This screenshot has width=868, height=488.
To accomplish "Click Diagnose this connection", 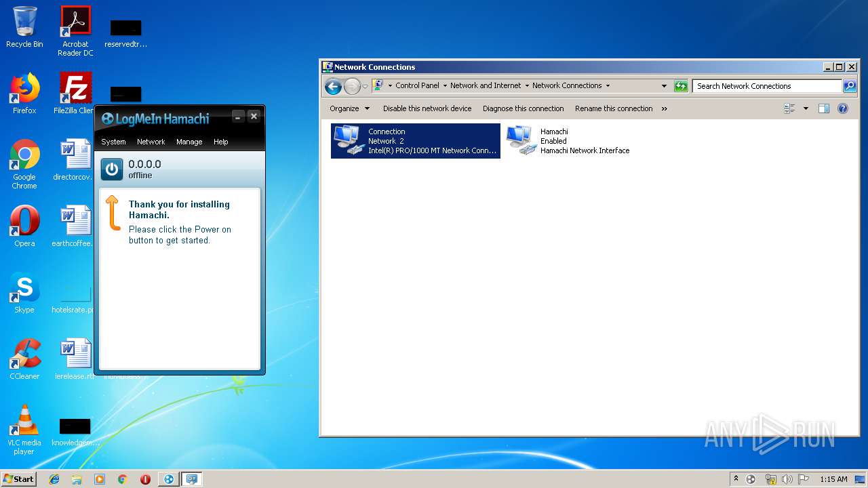I will (523, 108).
